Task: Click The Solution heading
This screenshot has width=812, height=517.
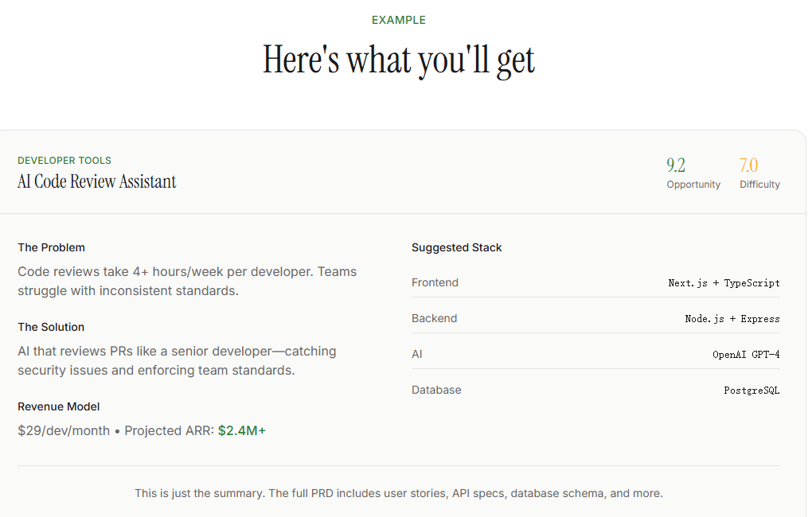Action: click(x=51, y=327)
